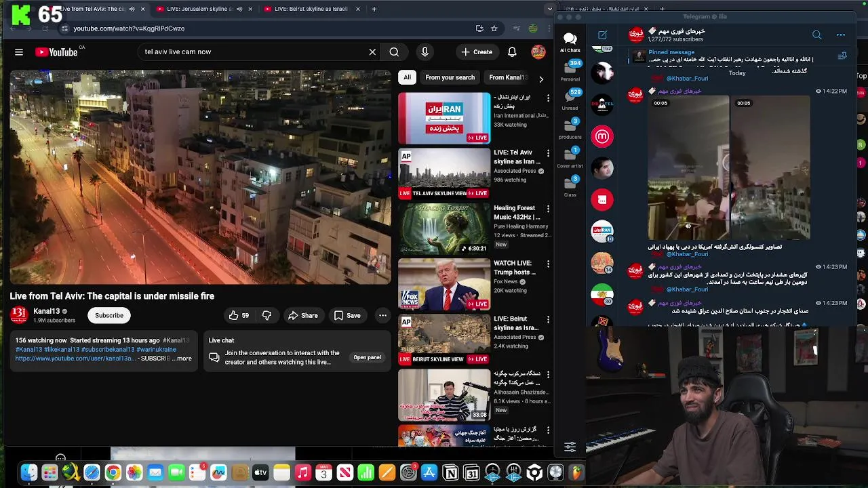Start voice search with microphone icon
Viewport: 868px width, 488px height.
pos(425,52)
